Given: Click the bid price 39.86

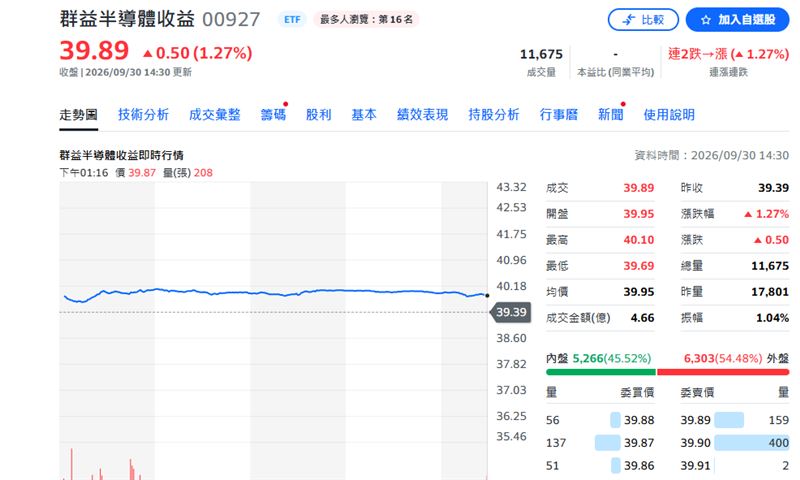Looking at the screenshot, I should [639, 466].
